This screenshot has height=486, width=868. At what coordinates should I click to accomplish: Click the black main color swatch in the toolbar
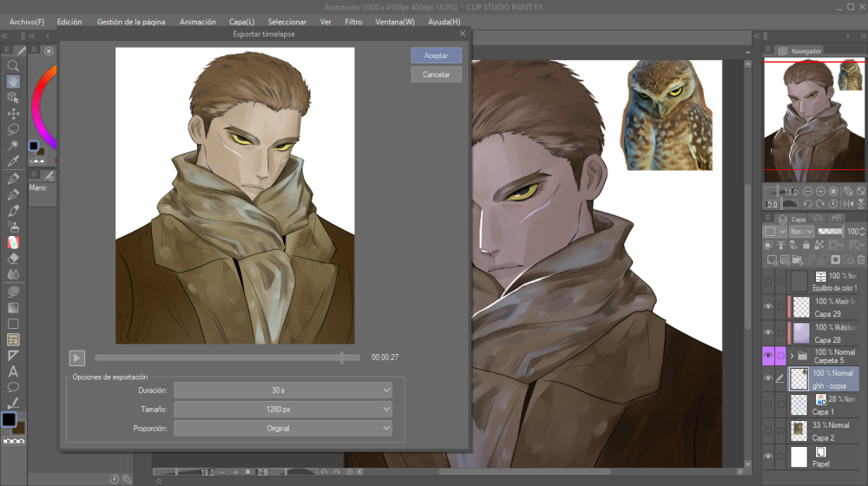(9, 419)
